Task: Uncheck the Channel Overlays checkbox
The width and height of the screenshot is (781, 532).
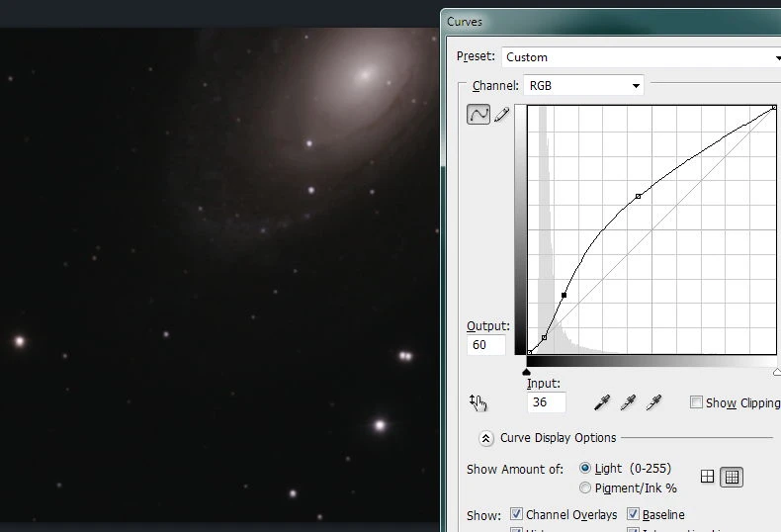Action: [516, 515]
